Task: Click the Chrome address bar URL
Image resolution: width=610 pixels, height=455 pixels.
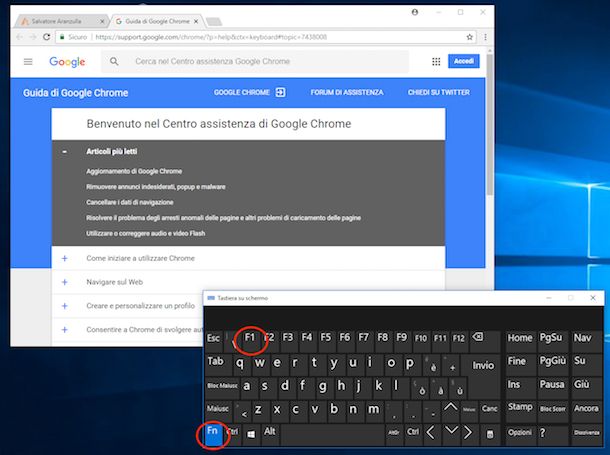Action: pyautogui.click(x=211, y=37)
